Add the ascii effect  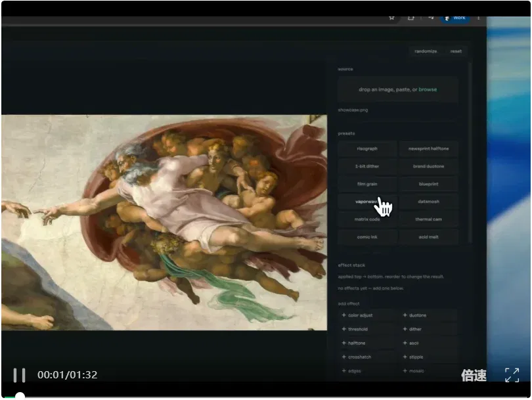pyautogui.click(x=429, y=343)
